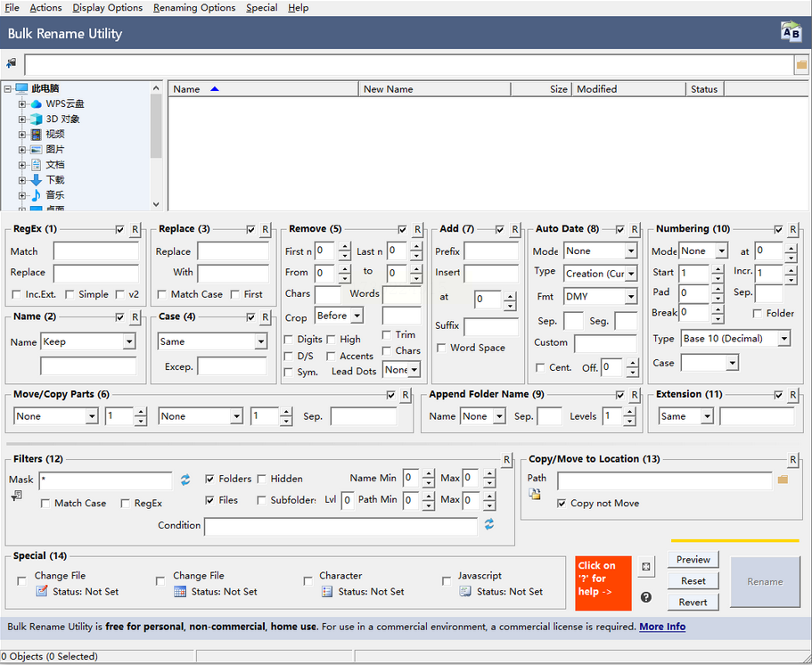Click the folder tree vertical scrollbar thumb
Viewport: 812px width, 665px height.
[156, 126]
